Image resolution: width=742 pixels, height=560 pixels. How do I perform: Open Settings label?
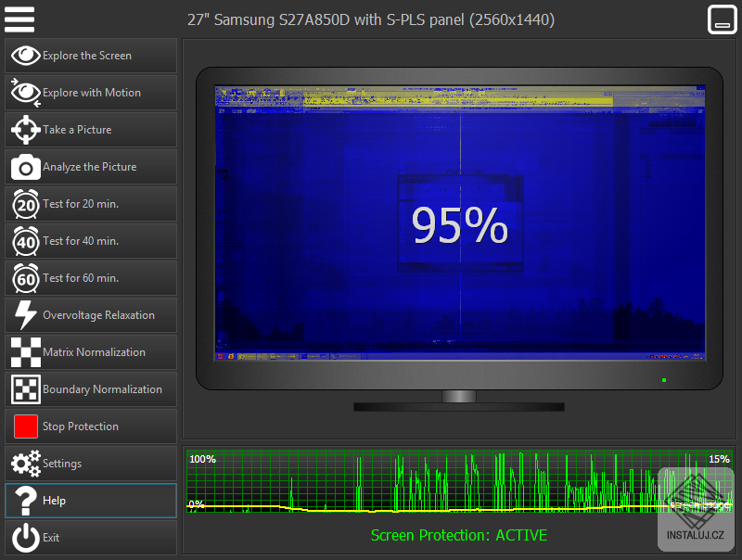tap(62, 464)
